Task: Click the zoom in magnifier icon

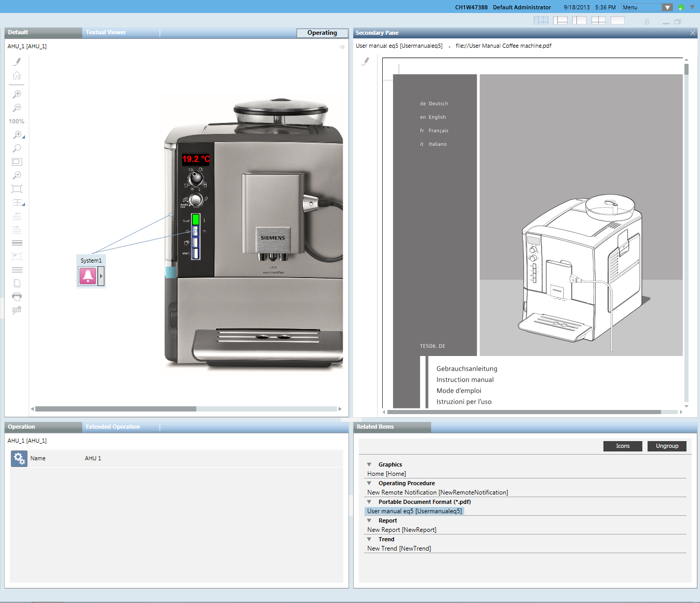Action: click(x=17, y=94)
